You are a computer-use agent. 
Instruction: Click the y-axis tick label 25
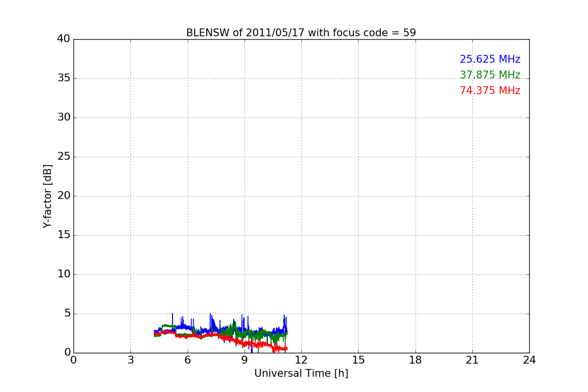[64, 157]
